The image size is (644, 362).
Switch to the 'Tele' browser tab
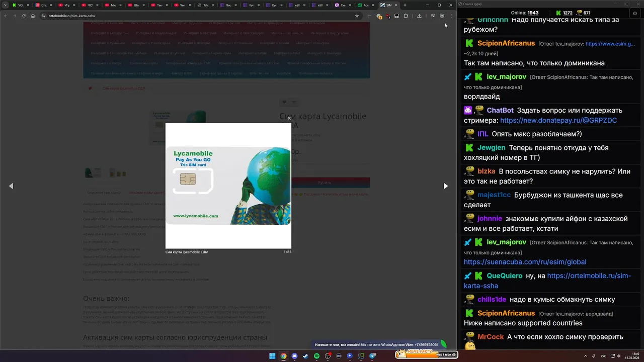click(x=205, y=5)
